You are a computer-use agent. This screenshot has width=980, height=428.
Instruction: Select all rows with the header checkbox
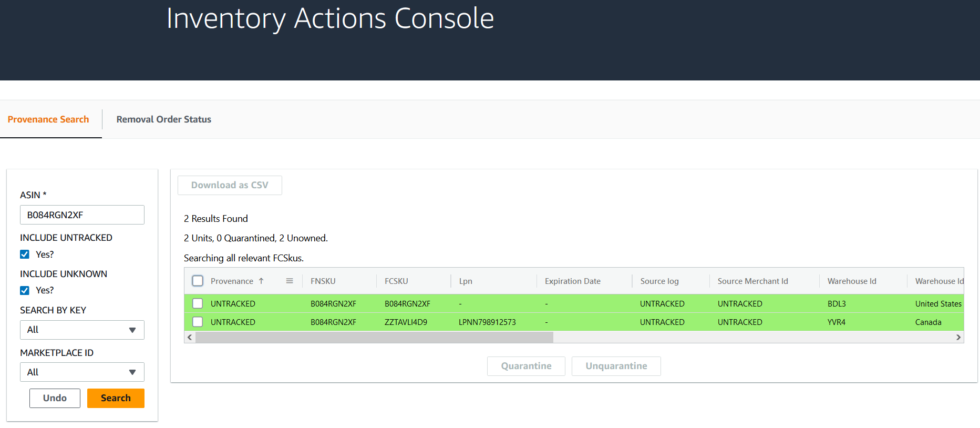coord(198,281)
